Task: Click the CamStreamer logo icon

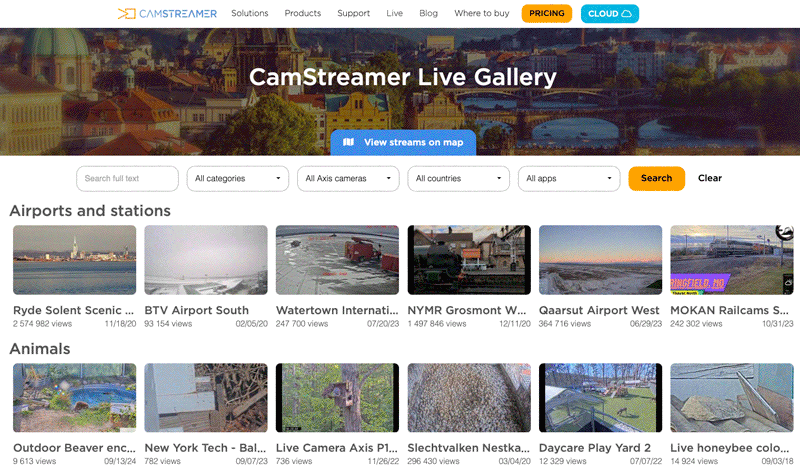Action: coord(126,14)
